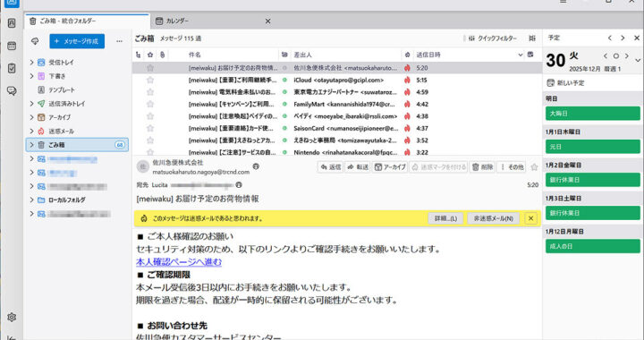This screenshot has height=340, width=644.
Task: Open the 元日 event
Action: (593, 147)
